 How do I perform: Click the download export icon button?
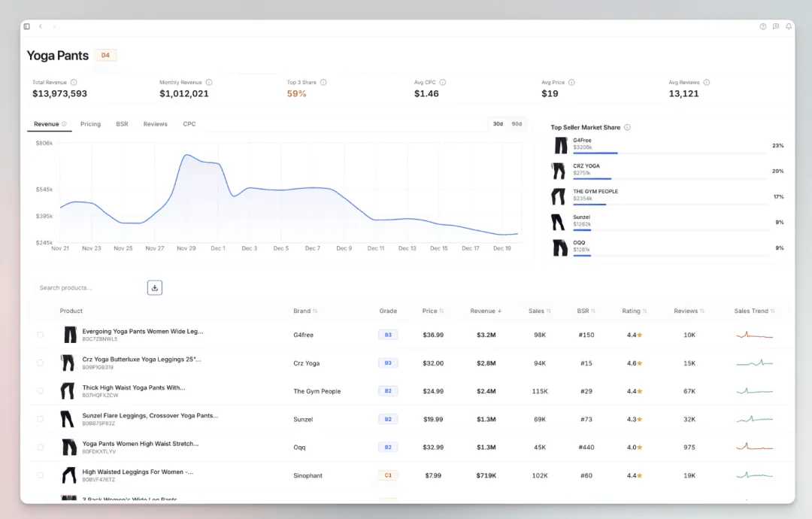tap(154, 287)
